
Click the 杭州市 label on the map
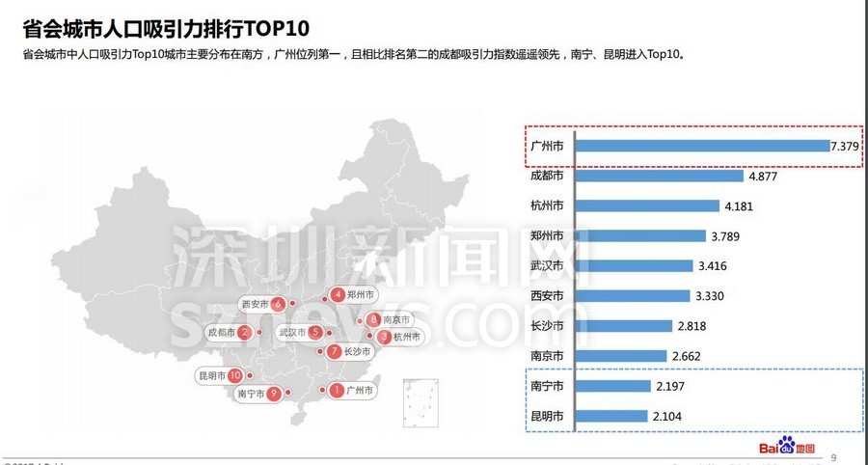pos(408,337)
